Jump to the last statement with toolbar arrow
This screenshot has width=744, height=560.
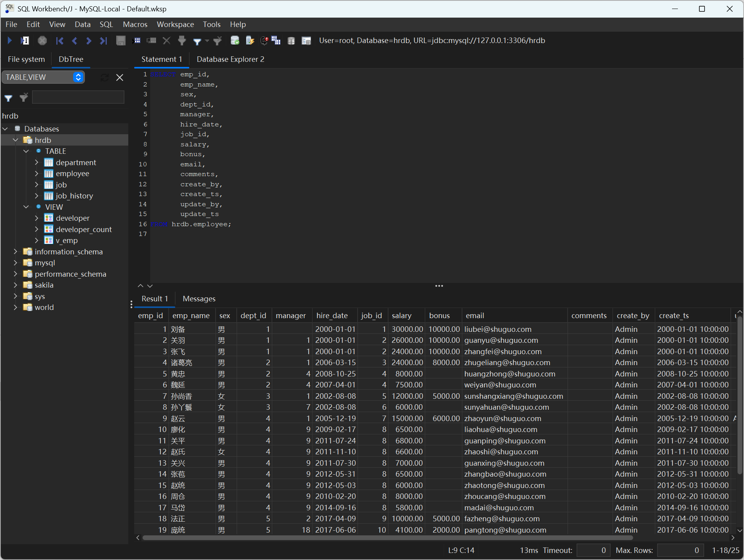[x=104, y=40]
